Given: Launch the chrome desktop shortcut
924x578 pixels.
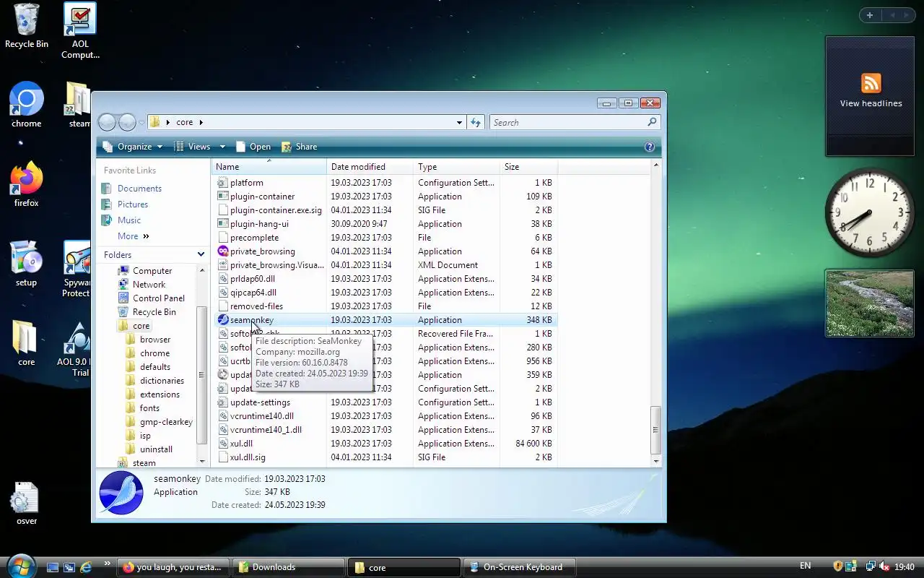Looking at the screenshot, I should (27, 105).
